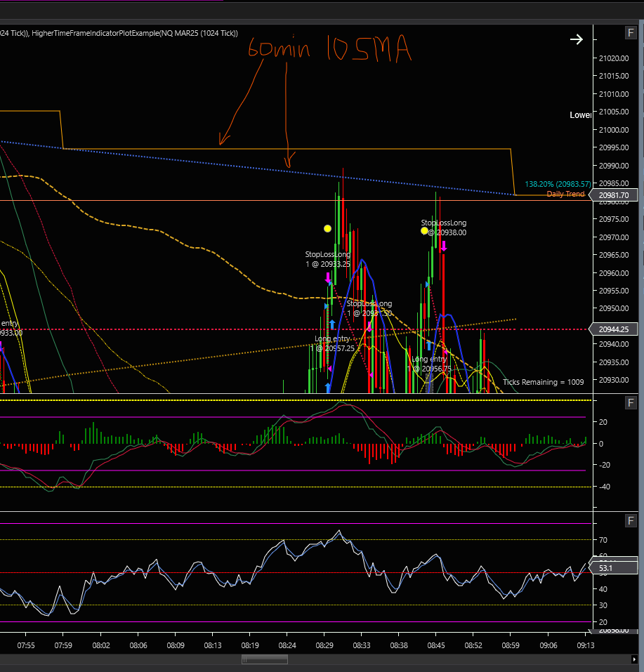Click the blue up arrow above Long entry 20956.75
This screenshot has width=644, height=672.
[429, 345]
